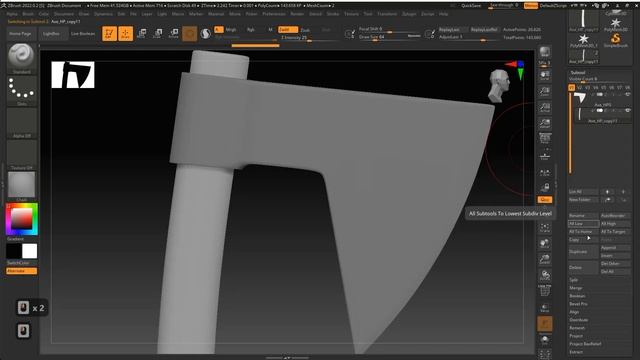The image size is (640, 360).
Task: Select the Scale transform tool
Action: point(158,33)
